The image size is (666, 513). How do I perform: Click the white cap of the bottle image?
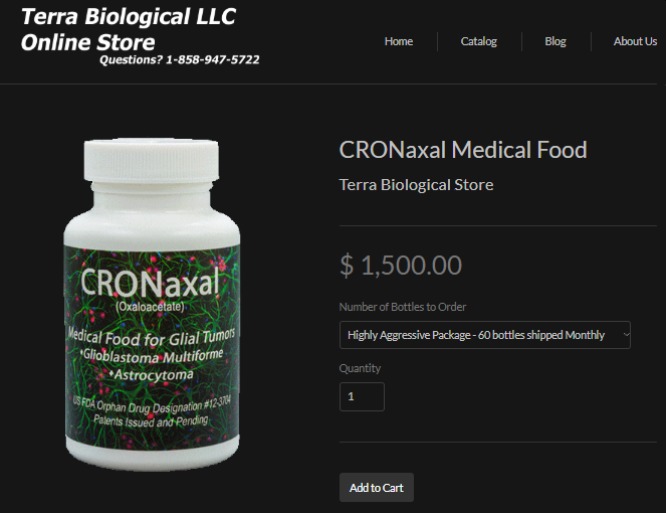(x=151, y=160)
